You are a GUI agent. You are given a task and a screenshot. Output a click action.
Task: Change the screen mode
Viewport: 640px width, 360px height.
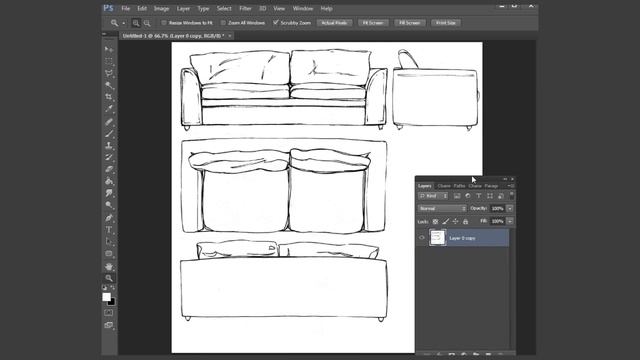pos(109,325)
